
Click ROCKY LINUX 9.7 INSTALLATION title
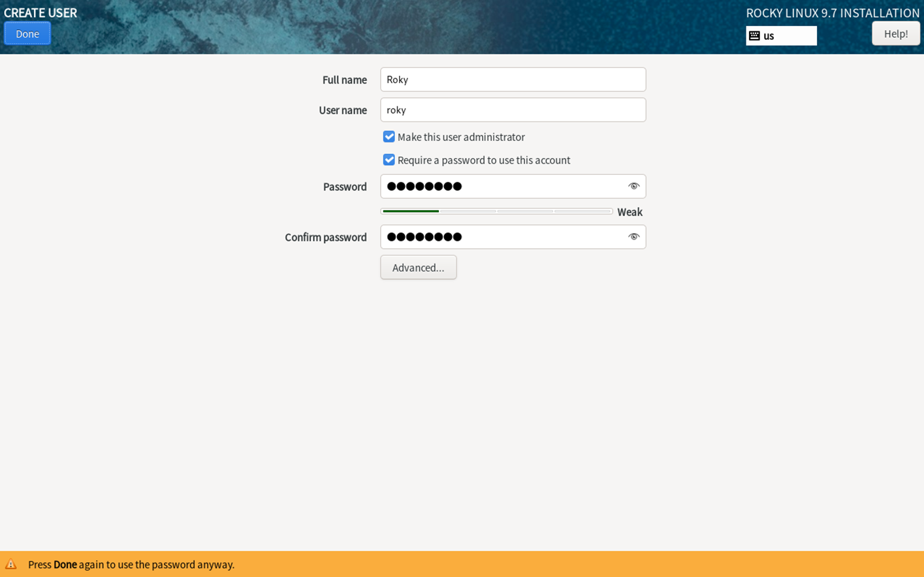833,13
